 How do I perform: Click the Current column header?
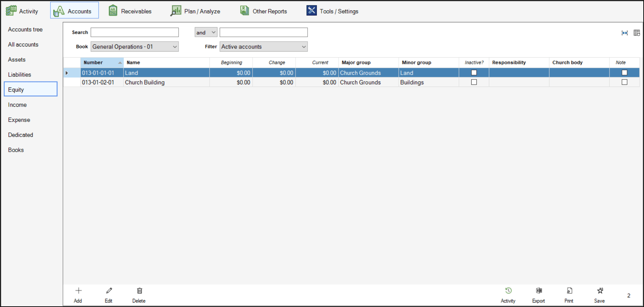click(317, 63)
